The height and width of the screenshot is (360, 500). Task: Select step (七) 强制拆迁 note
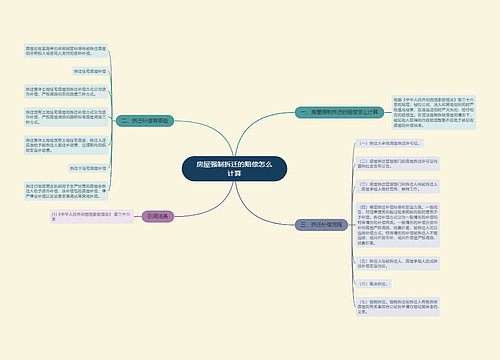[x=398, y=307]
